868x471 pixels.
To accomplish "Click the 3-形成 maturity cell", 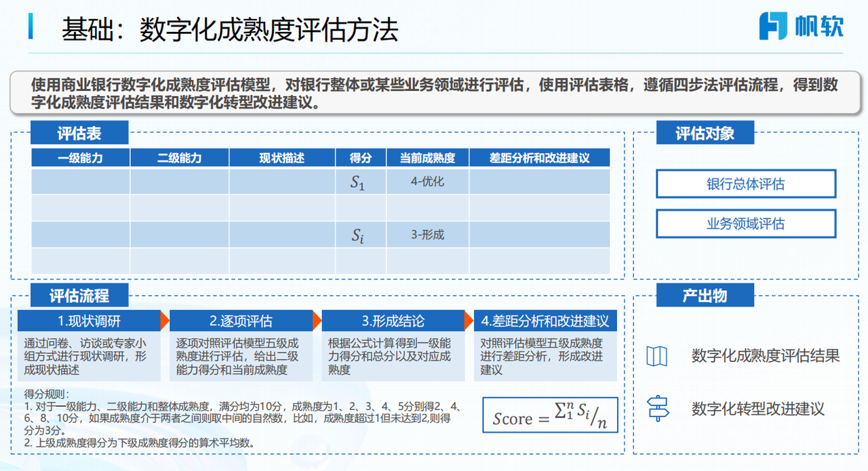I will 428,235.
